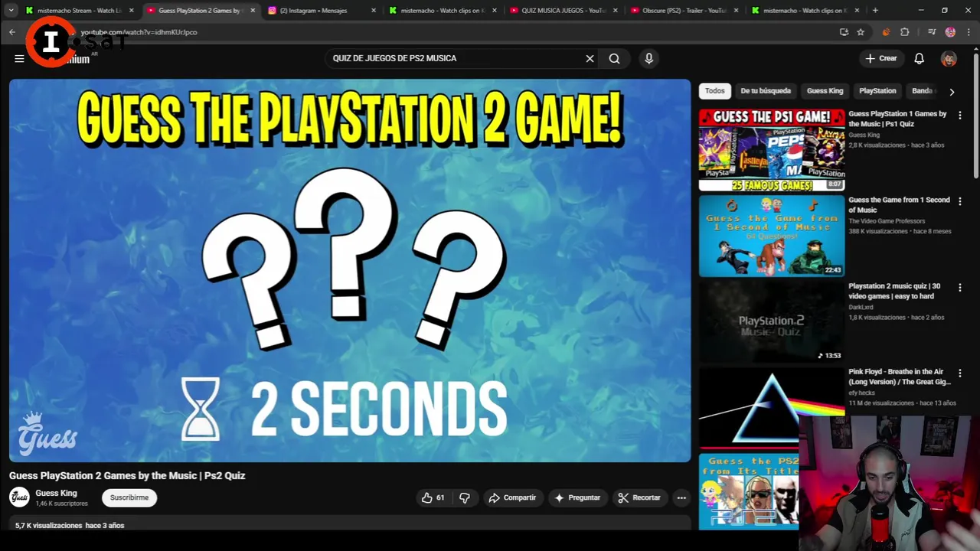Open the Guess King channel name link
This screenshot has height=551, width=980.
[x=56, y=493]
